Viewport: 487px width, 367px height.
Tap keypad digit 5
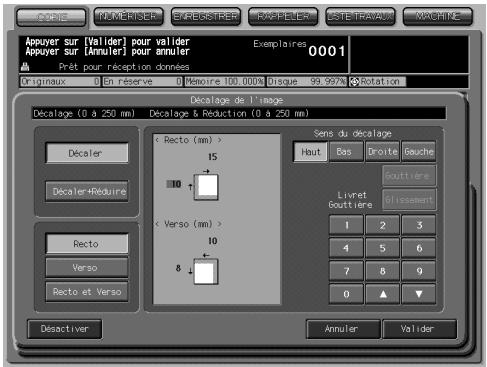click(382, 248)
